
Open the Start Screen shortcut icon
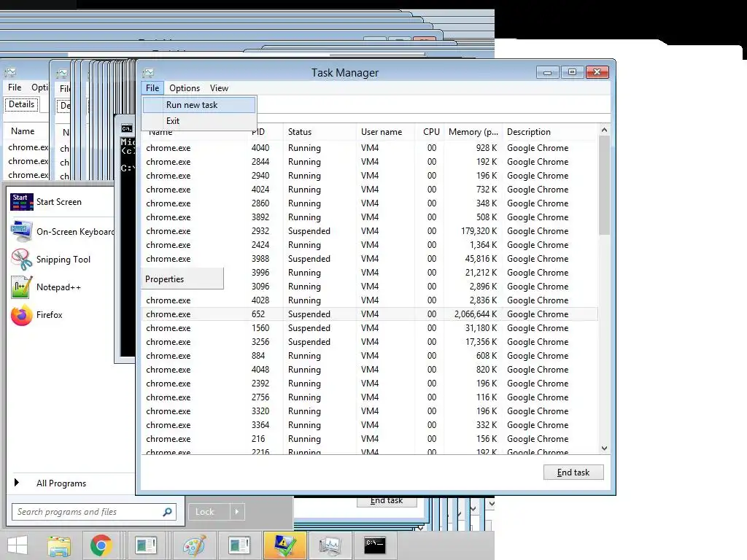tap(21, 202)
